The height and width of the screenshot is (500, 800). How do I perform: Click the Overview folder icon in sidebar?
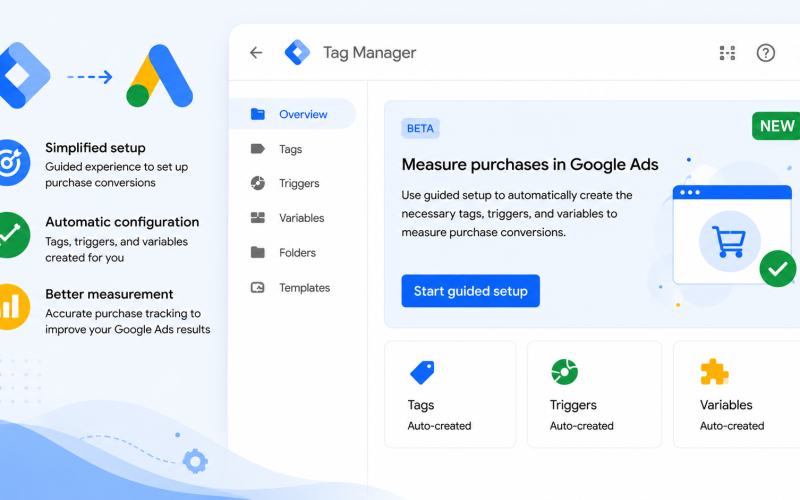(x=258, y=114)
